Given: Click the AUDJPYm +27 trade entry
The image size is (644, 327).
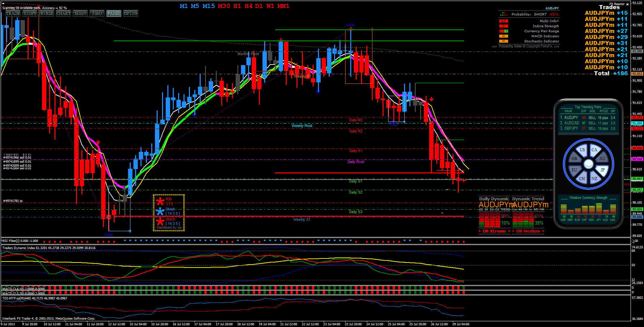Looking at the screenshot, I should pos(606,31).
